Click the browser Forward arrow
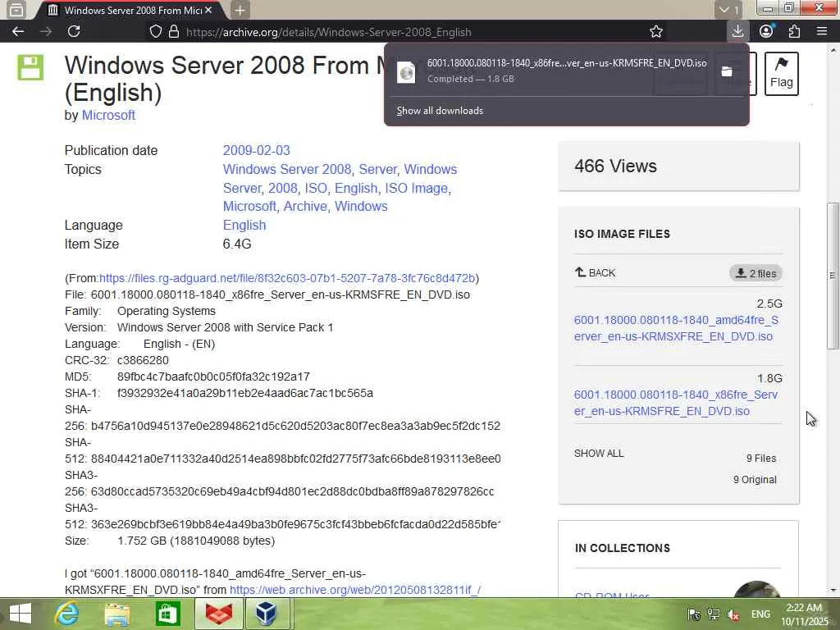The image size is (840, 630). tap(46, 32)
